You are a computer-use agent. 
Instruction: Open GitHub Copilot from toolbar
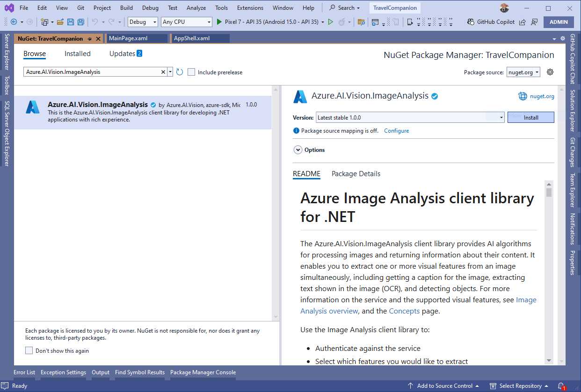point(491,22)
